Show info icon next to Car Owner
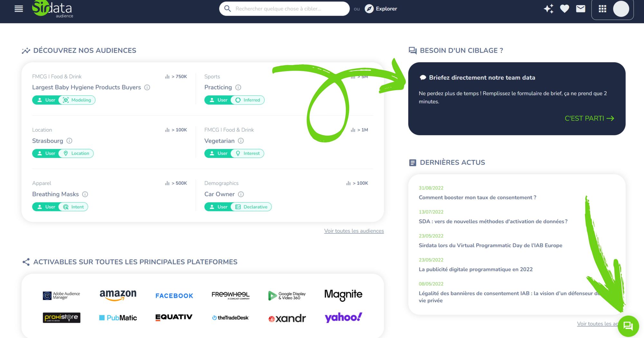 pos(241,194)
